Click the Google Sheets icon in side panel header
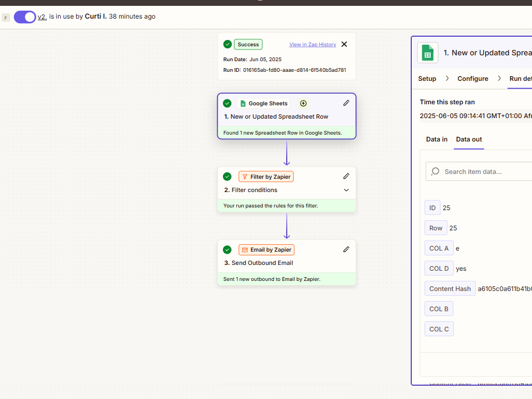Viewport: 532px width, 399px height. [428, 53]
